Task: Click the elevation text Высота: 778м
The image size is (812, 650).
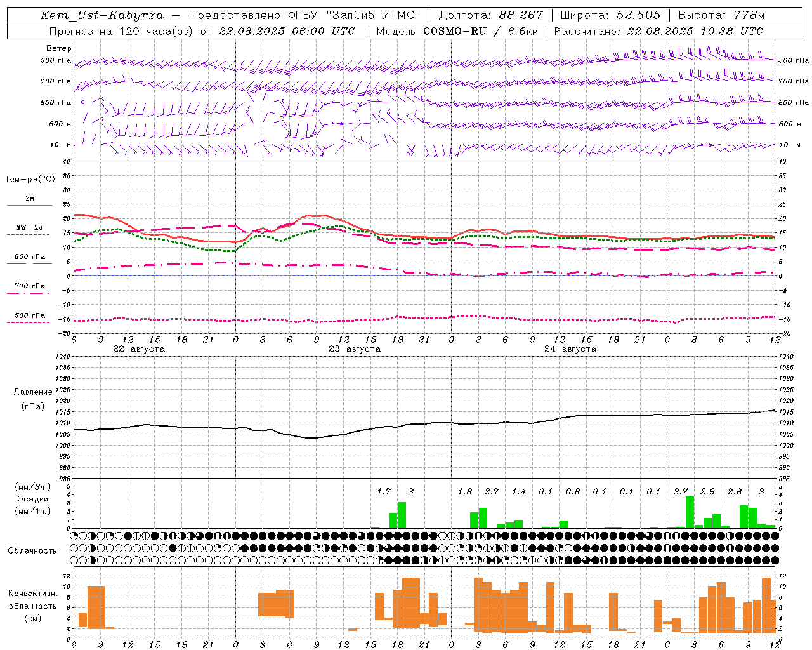Action: [x=721, y=15]
